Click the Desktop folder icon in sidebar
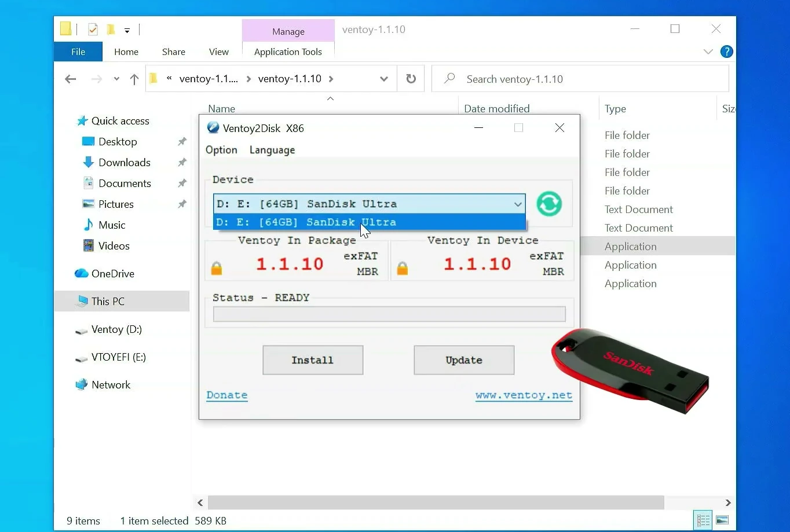 [x=88, y=142]
